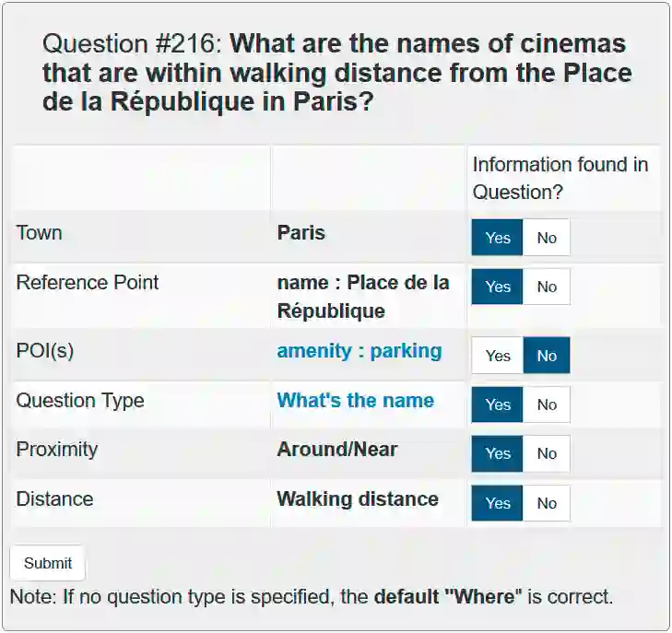Image resolution: width=672 pixels, height=633 pixels.
Task: Toggle Proximity row to Yes
Action: tap(498, 453)
